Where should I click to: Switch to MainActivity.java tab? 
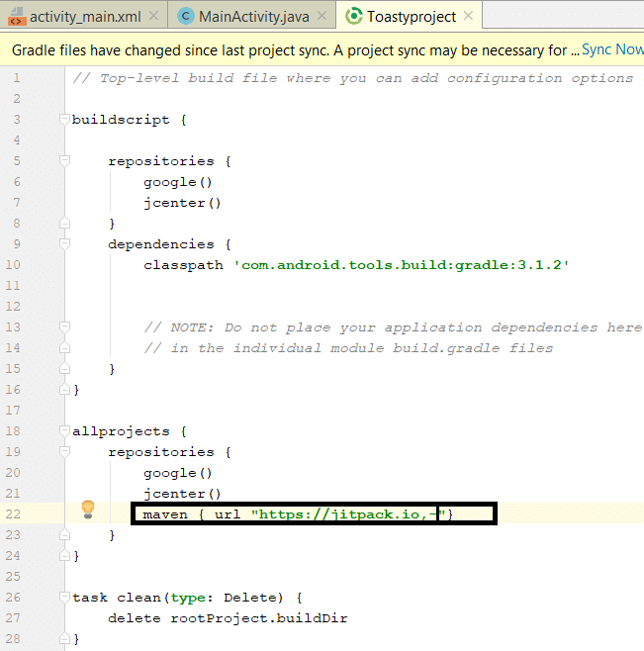[x=253, y=17]
